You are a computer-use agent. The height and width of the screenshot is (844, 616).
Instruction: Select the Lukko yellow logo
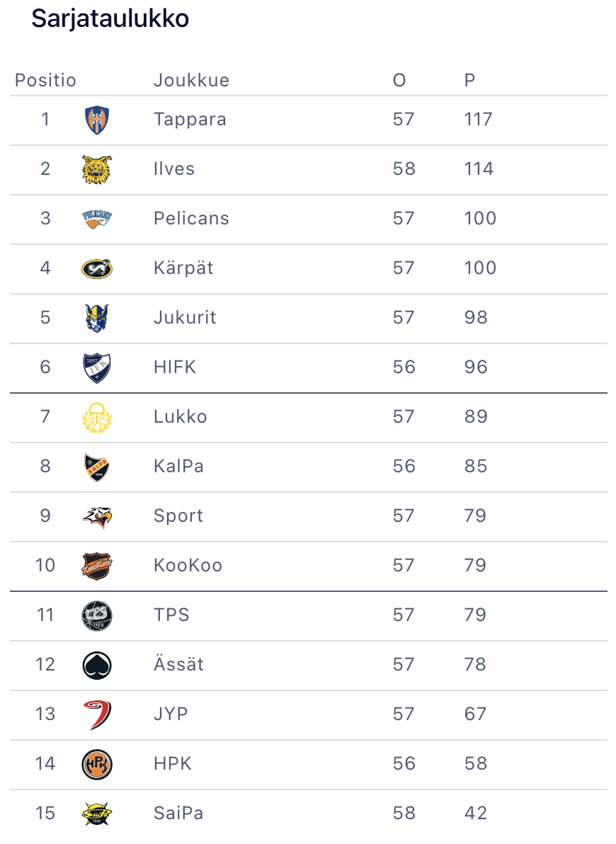click(97, 417)
